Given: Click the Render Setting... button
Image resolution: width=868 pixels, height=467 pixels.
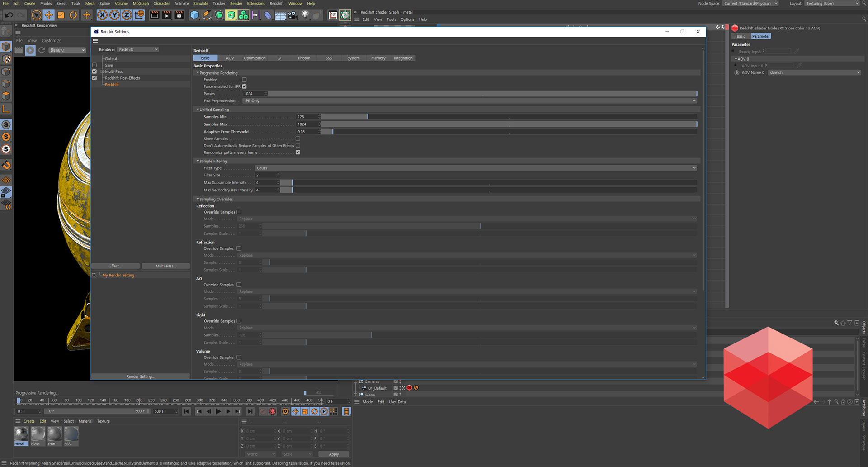Looking at the screenshot, I should click(x=140, y=376).
